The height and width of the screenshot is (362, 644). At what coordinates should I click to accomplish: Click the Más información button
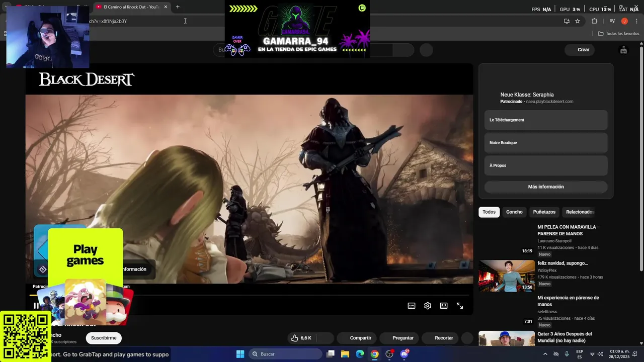[546, 187]
